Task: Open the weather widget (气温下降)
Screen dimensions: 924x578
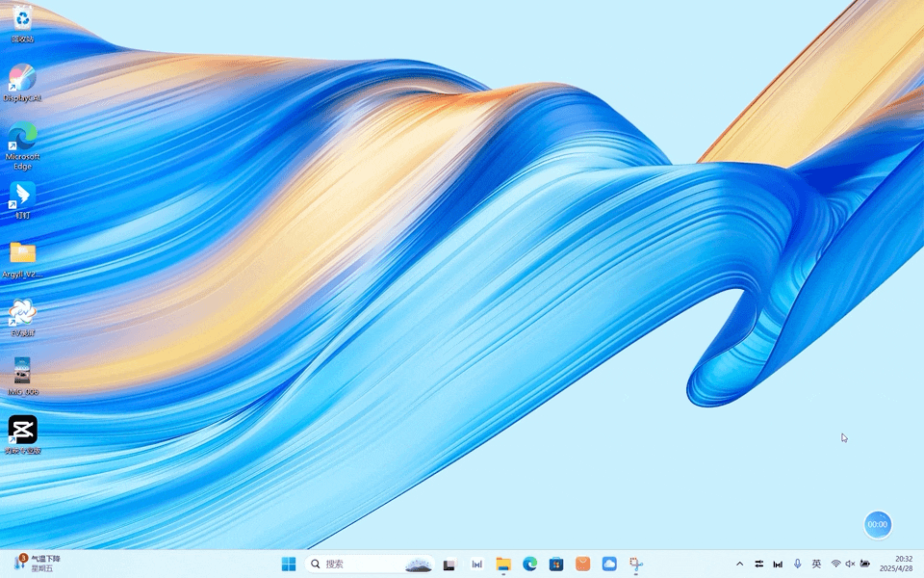Action: (38, 564)
